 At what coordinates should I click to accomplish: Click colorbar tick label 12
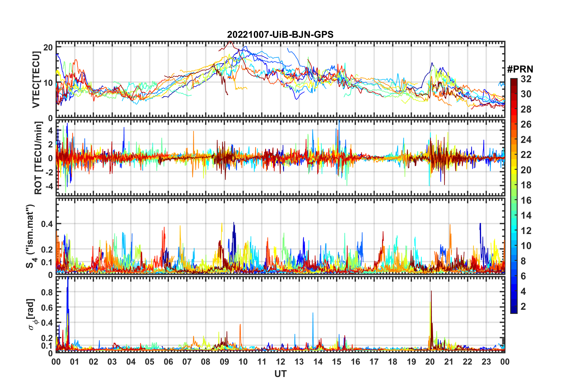[x=526, y=231]
